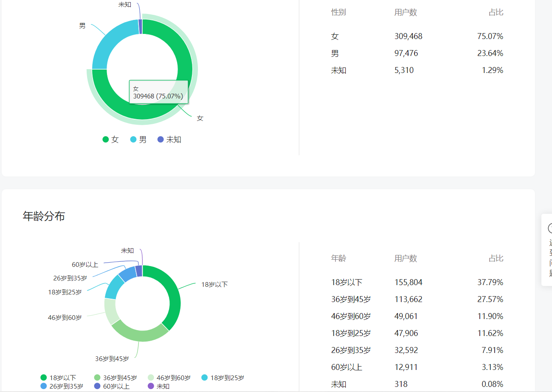Click the 年龄 column header
The height and width of the screenshot is (392, 552).
coord(338,258)
